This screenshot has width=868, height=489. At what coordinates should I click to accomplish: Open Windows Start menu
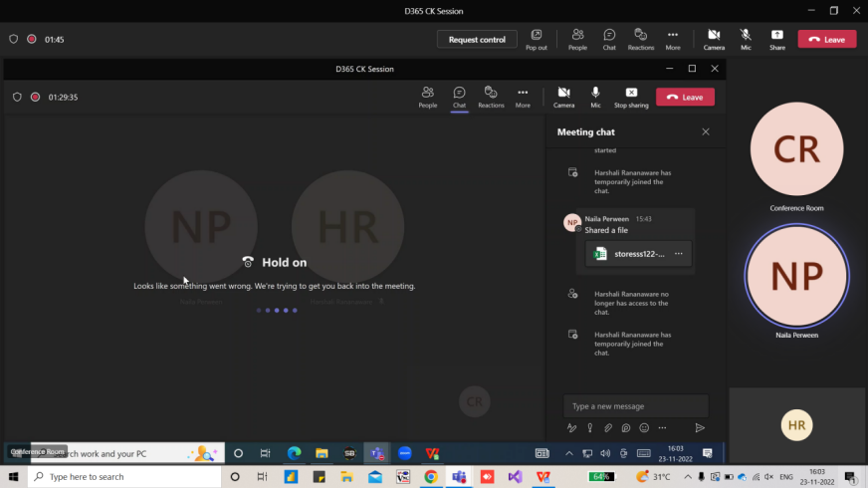coord(13,477)
